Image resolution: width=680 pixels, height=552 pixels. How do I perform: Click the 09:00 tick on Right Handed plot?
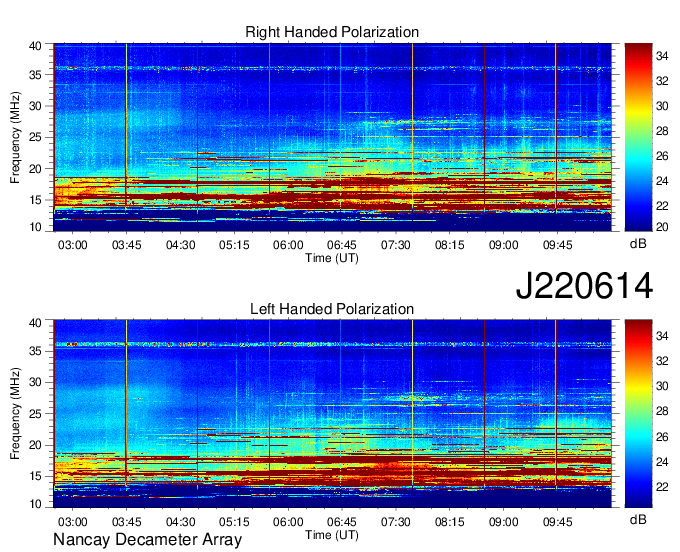tap(503, 245)
